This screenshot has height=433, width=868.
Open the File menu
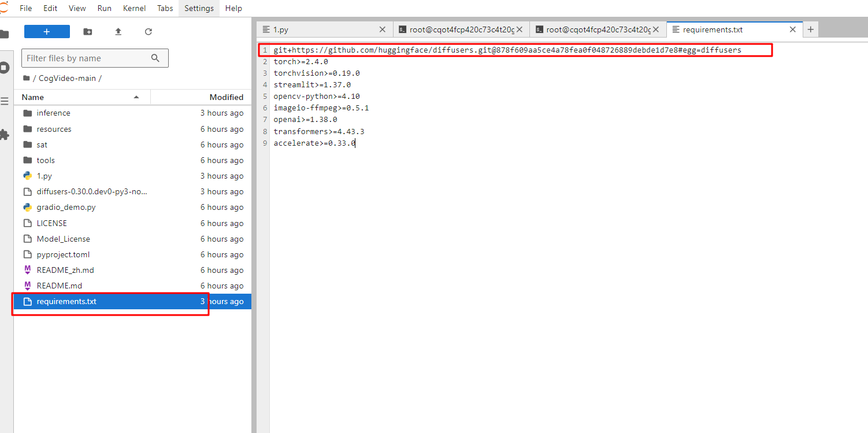click(x=26, y=8)
